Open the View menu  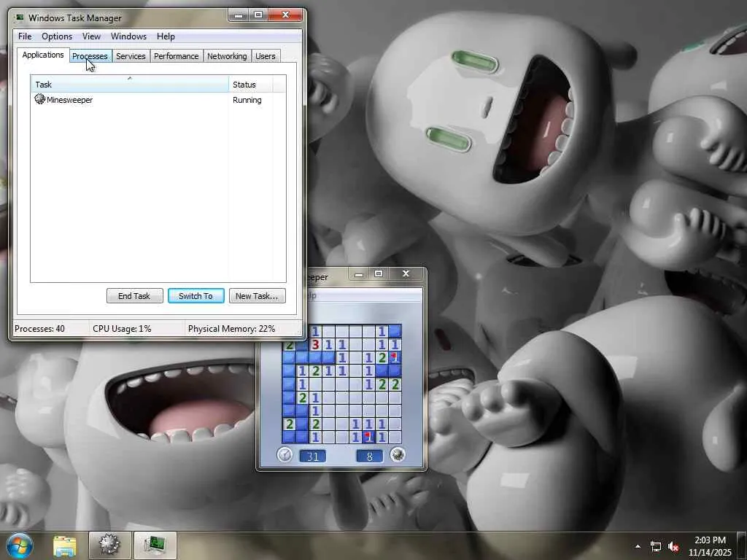coord(91,36)
